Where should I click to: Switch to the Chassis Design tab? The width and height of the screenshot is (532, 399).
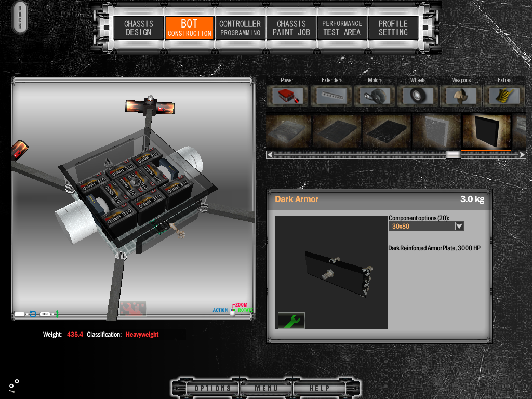tap(139, 28)
